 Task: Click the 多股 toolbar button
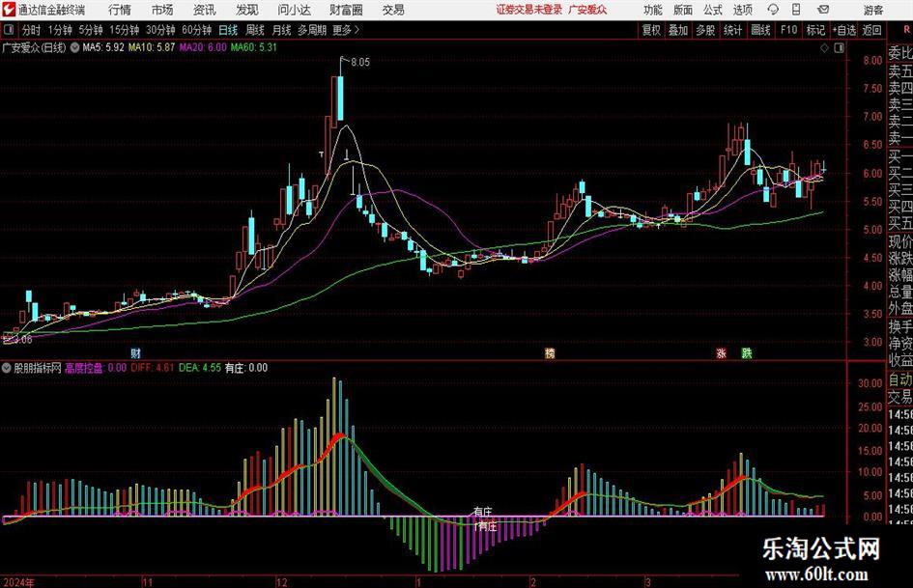click(705, 30)
